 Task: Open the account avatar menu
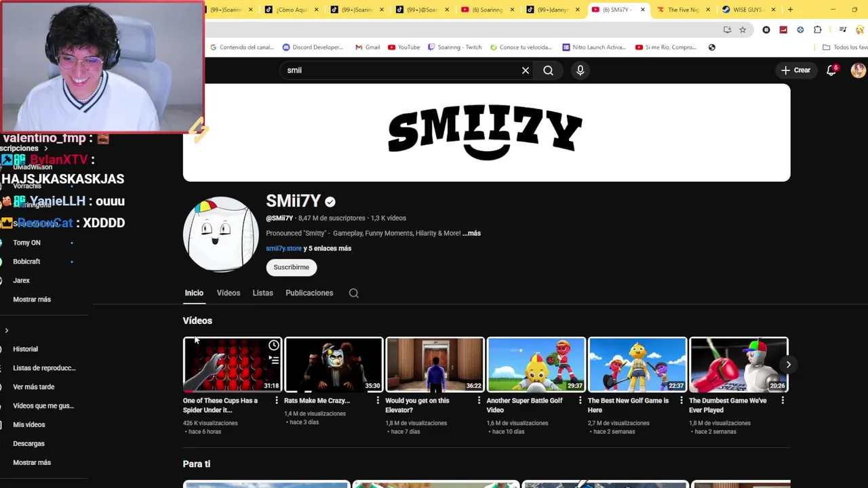click(x=858, y=70)
